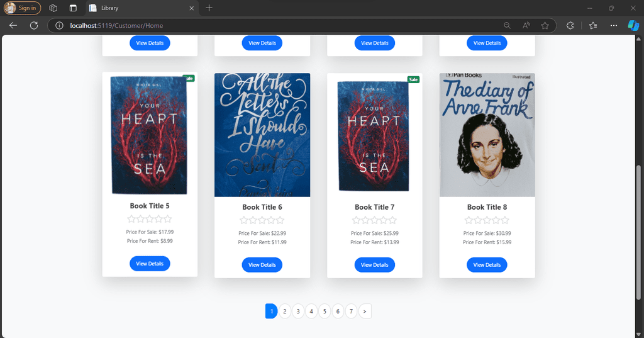Rate Book Title 6 using its stars
This screenshot has height=338, width=644.
[x=262, y=220]
